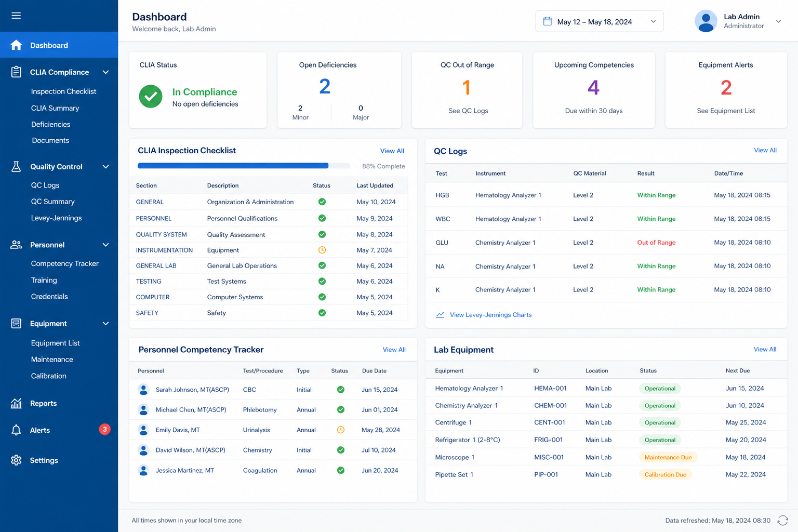The width and height of the screenshot is (798, 532).
Task: Click See QC Logs link
Action: pos(468,111)
